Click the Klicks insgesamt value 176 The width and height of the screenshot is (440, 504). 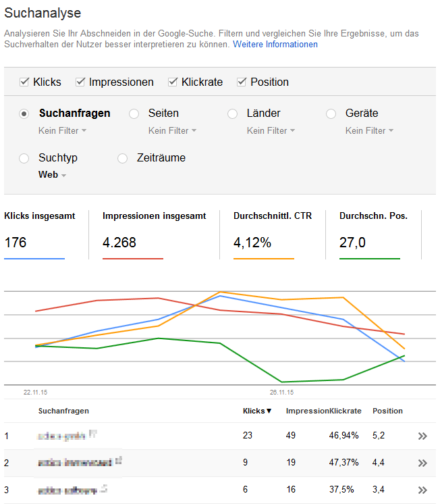[x=16, y=243]
